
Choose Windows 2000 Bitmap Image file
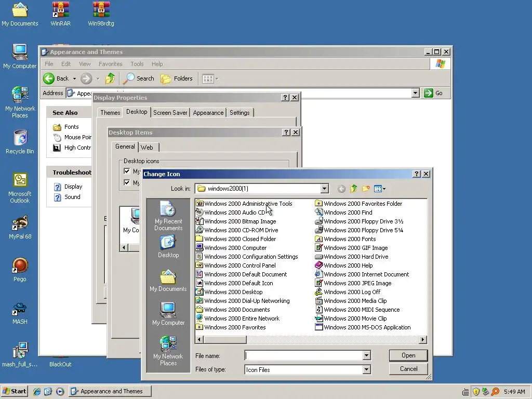(236, 221)
